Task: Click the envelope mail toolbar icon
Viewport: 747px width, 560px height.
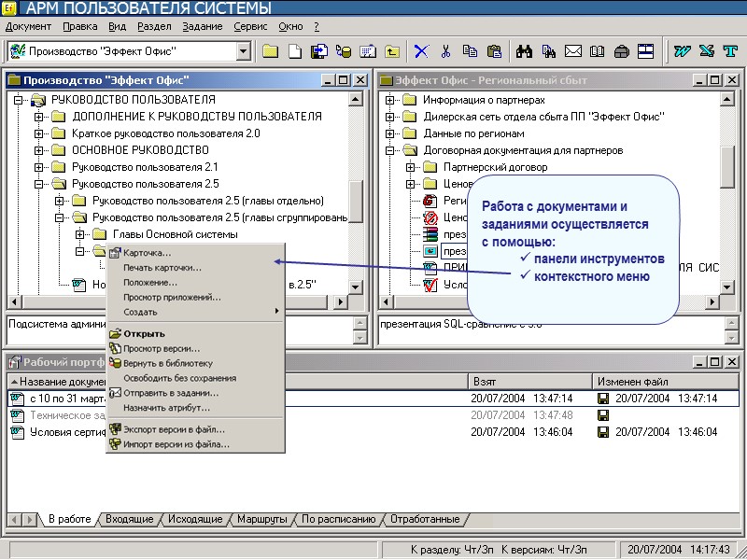Action: pyautogui.click(x=573, y=51)
